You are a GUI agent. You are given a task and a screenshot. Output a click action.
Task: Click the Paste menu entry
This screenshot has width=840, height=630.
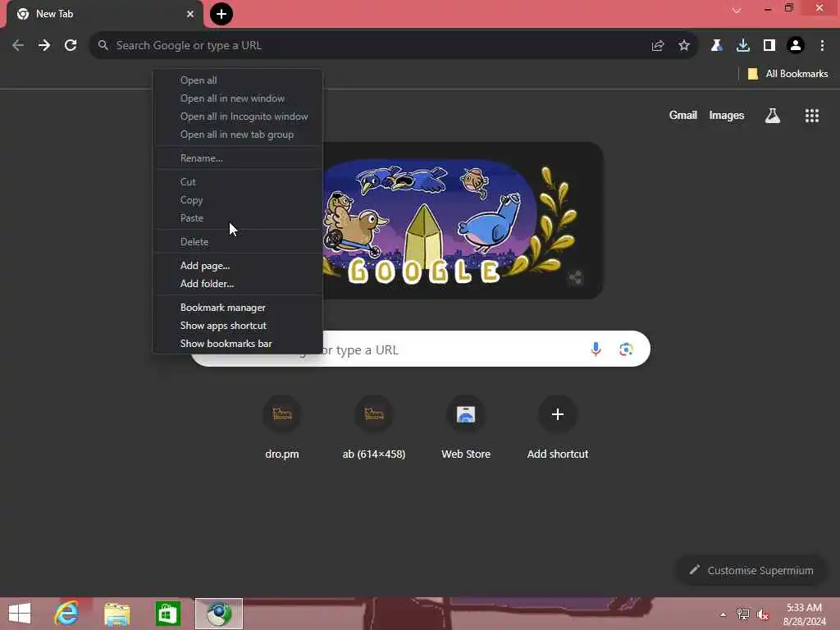pos(238,218)
